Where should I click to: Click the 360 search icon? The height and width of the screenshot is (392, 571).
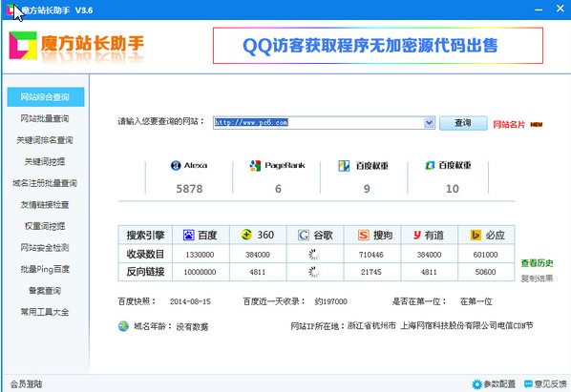point(246,235)
